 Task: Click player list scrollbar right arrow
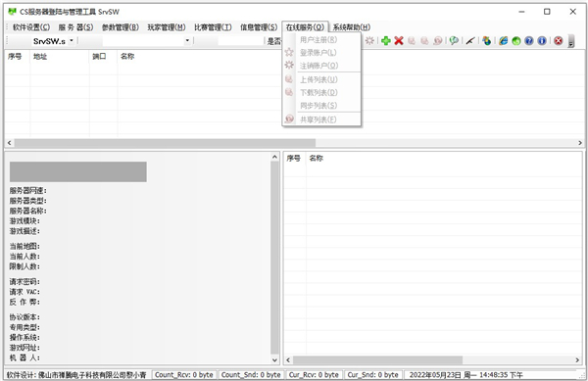(x=577, y=360)
